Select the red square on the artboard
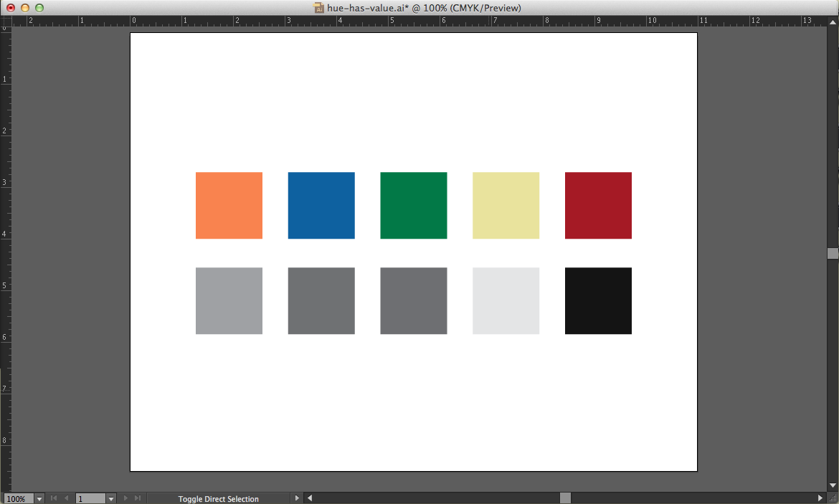 598,205
